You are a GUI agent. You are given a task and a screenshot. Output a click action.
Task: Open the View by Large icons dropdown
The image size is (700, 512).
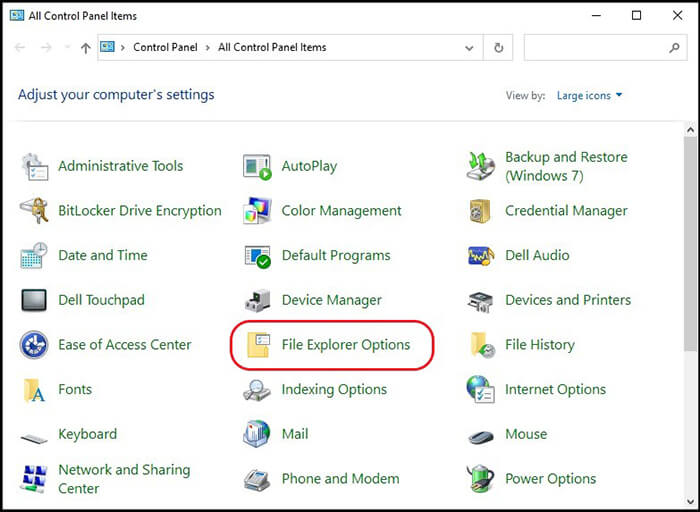tap(589, 96)
